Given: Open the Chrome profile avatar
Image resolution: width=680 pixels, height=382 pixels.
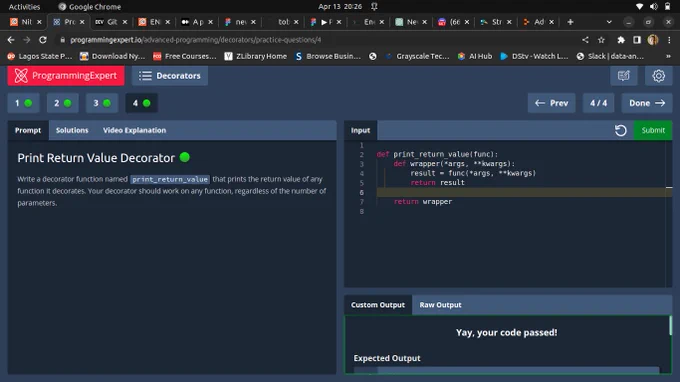Looking at the screenshot, I should [x=653, y=40].
